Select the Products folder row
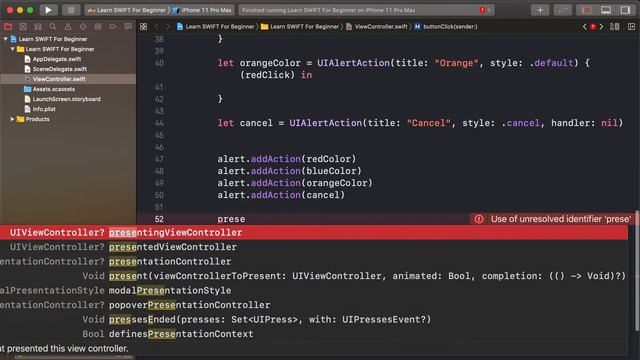Image resolution: width=640 pixels, height=360 pixels. click(x=68, y=119)
